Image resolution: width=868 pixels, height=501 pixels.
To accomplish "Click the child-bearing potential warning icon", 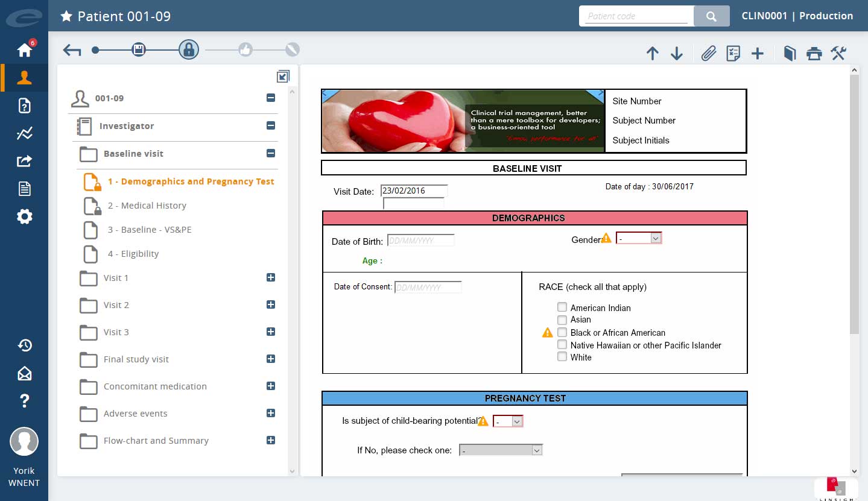I will (483, 421).
